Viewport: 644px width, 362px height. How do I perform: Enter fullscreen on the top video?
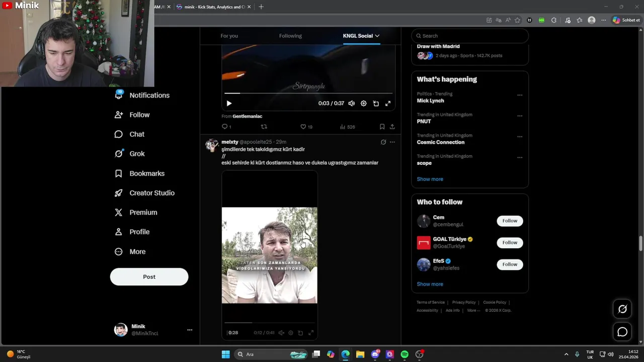pos(388,104)
